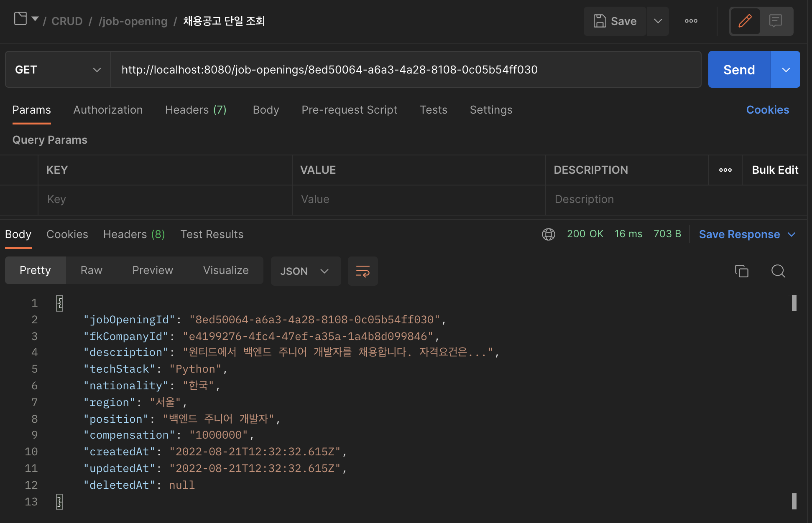This screenshot has width=812, height=523.
Task: Save the request with the Save button
Action: (x=615, y=21)
